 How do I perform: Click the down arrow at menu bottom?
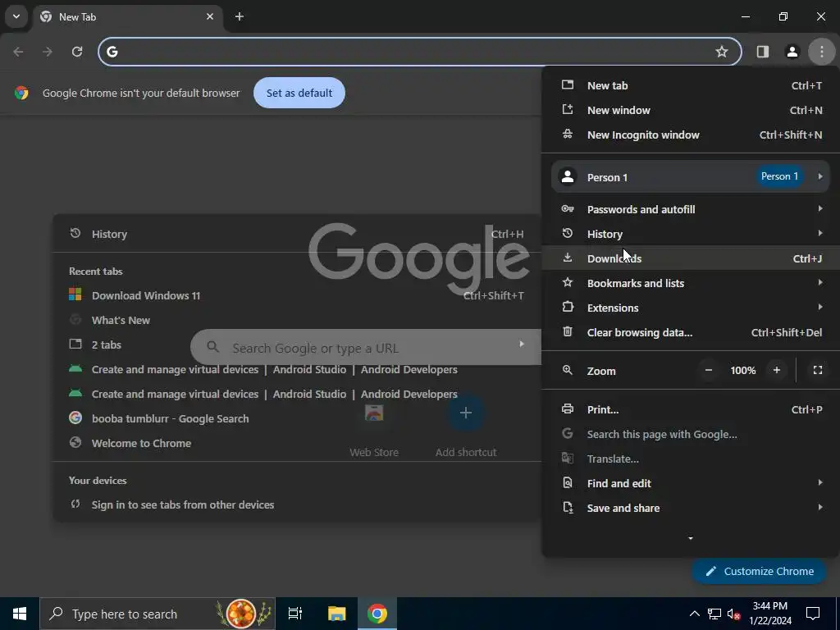(691, 538)
